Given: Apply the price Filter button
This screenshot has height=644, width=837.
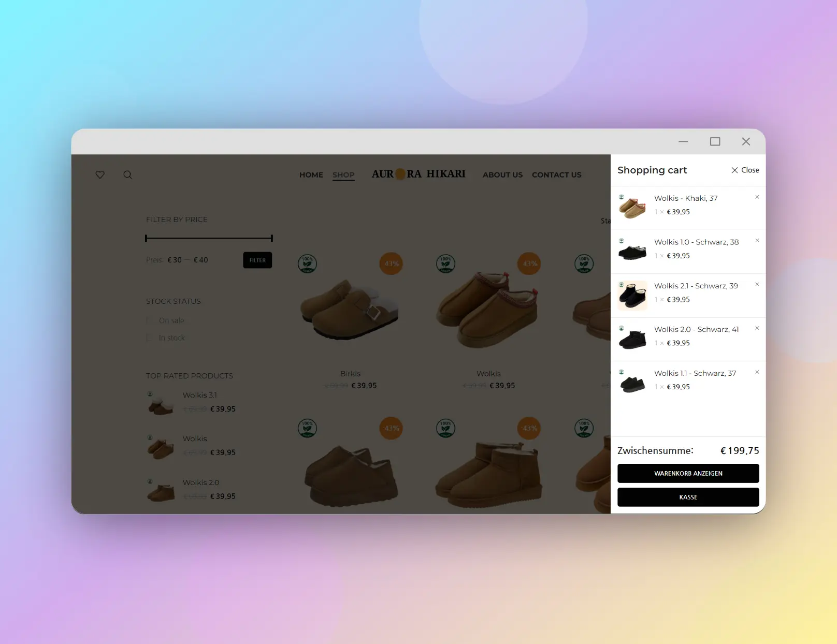Looking at the screenshot, I should [257, 260].
